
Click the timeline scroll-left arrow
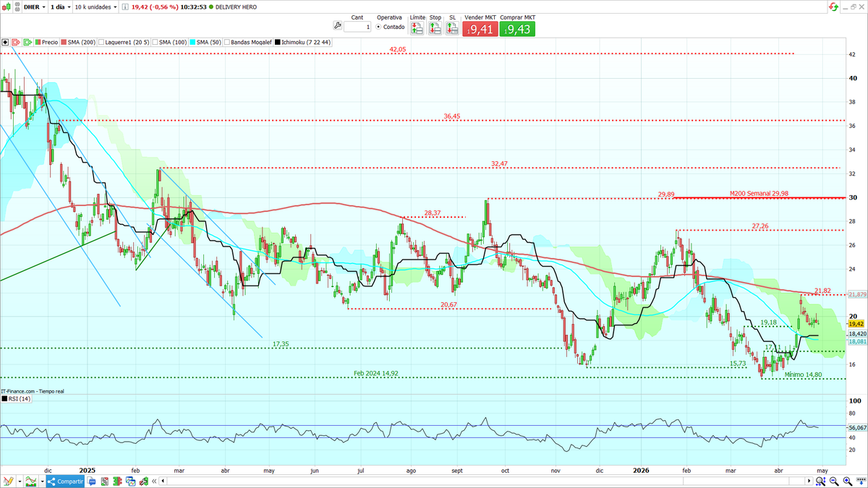tap(163, 481)
